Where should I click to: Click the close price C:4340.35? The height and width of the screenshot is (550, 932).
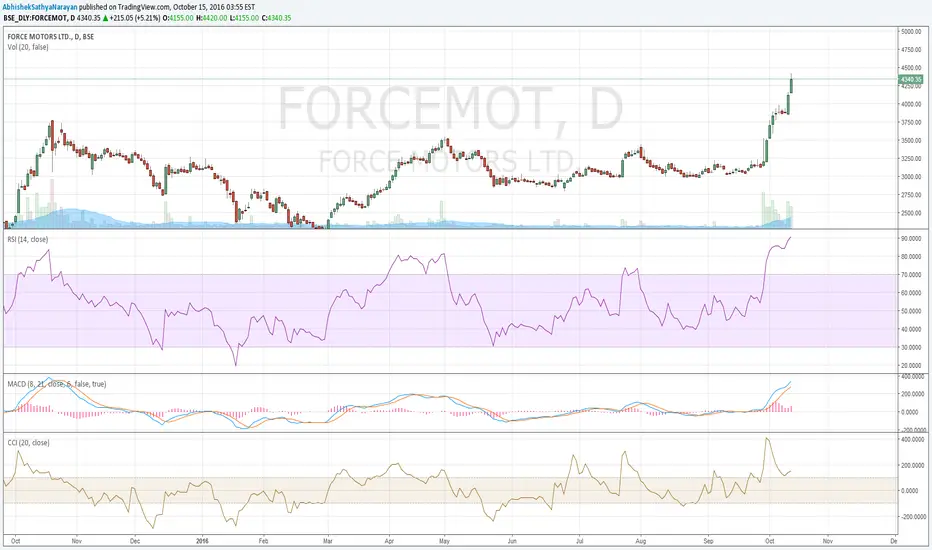(x=276, y=18)
